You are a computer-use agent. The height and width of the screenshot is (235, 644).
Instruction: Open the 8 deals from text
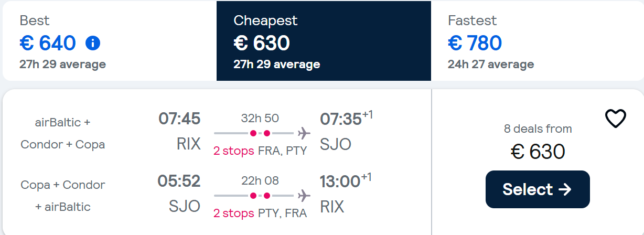[x=538, y=129]
